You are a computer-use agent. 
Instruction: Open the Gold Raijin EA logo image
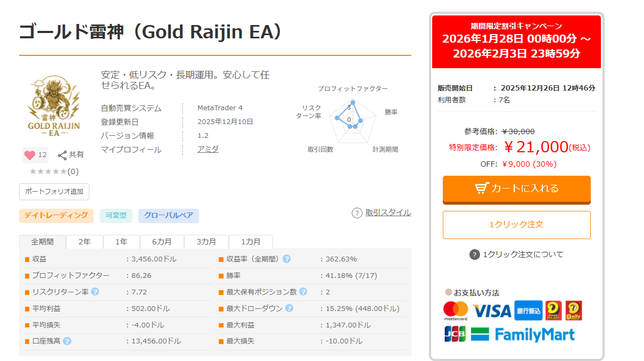tap(54, 106)
